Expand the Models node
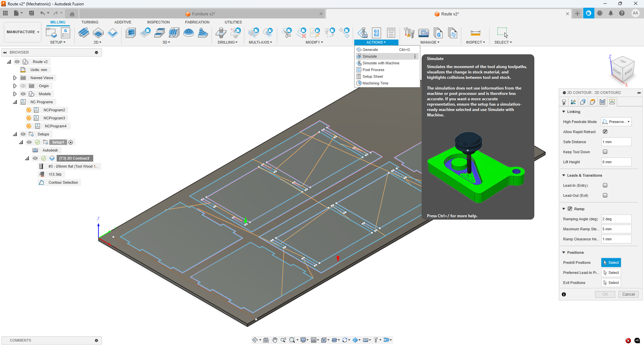 15,94
